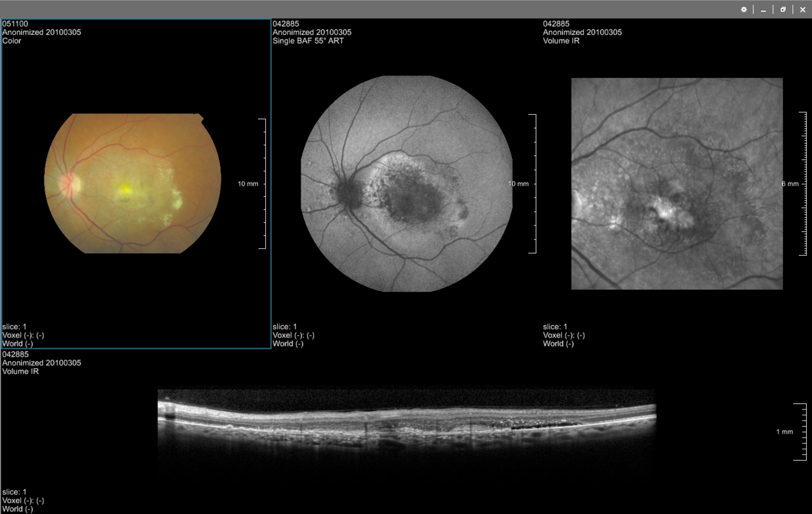Click the '042885' ID in the bottom OCT view
The height and width of the screenshot is (514, 812).
(15, 354)
